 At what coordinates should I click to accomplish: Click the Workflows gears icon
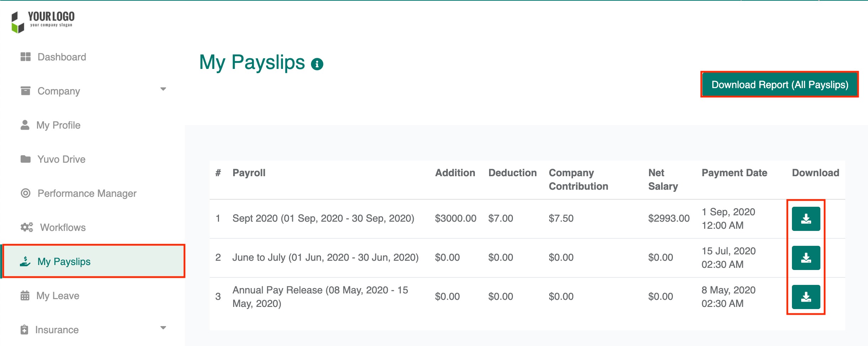click(27, 227)
